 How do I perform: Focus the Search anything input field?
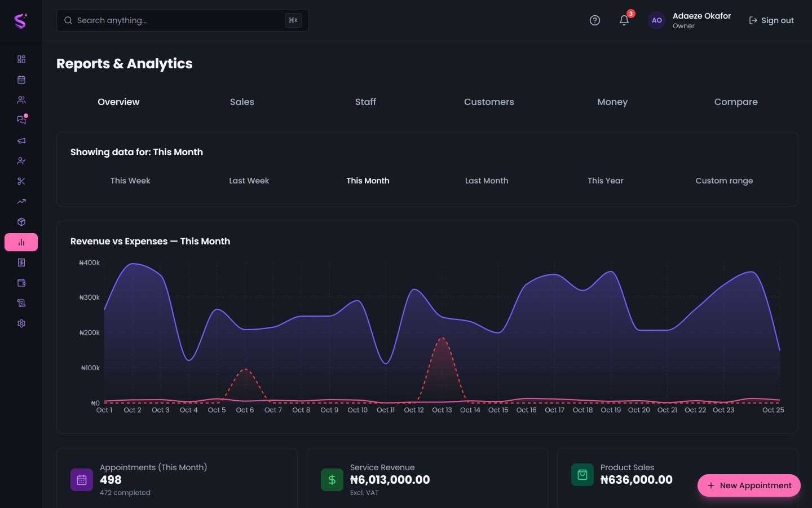coord(183,20)
